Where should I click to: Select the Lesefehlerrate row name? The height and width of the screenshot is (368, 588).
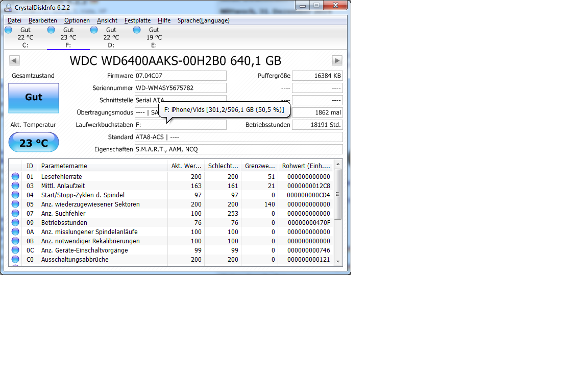61,176
